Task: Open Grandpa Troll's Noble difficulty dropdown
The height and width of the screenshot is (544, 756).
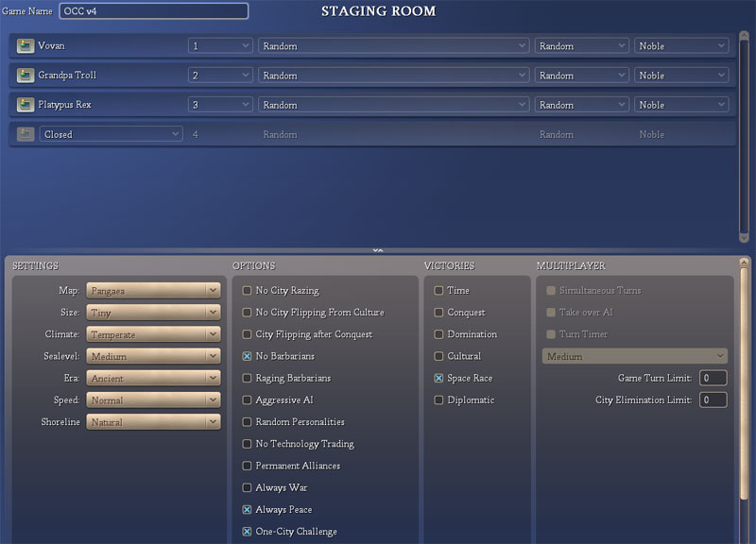Action: [681, 76]
